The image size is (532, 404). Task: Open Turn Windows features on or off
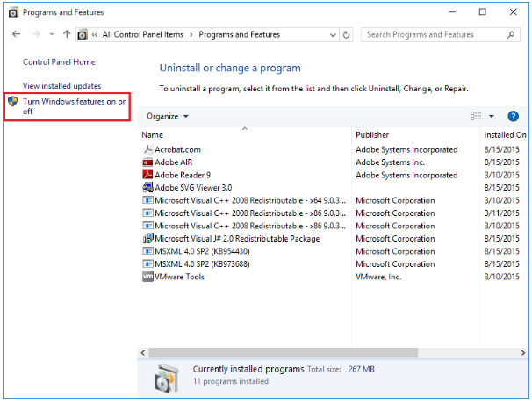pos(74,106)
